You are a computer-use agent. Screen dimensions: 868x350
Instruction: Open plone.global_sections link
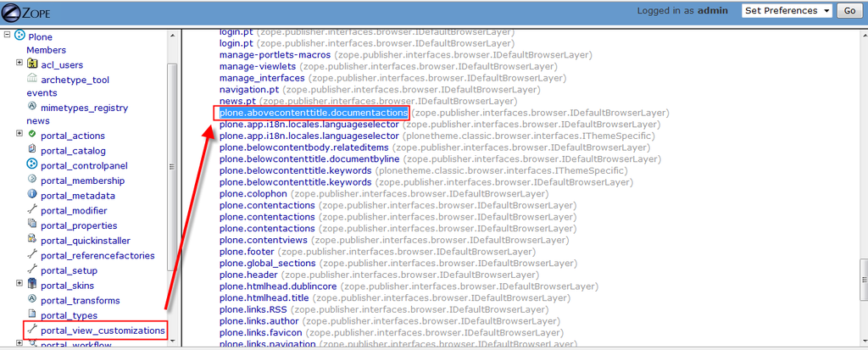[x=267, y=264]
